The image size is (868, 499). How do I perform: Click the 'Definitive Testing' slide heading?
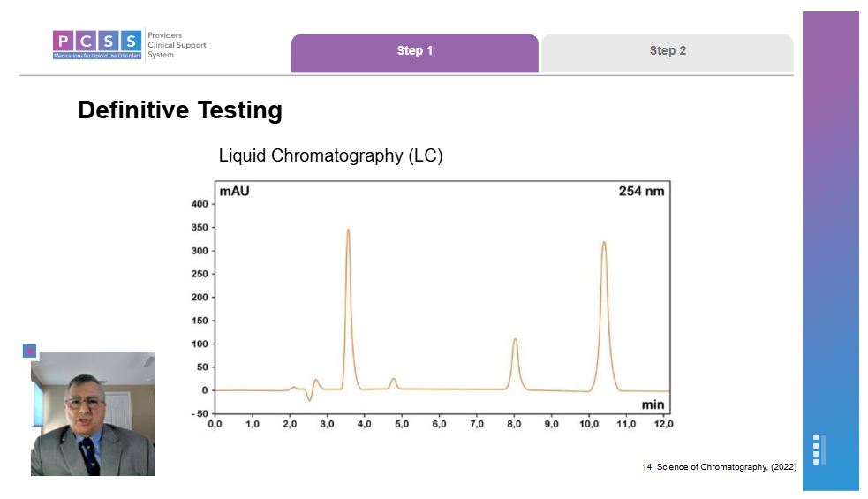pyautogui.click(x=180, y=110)
